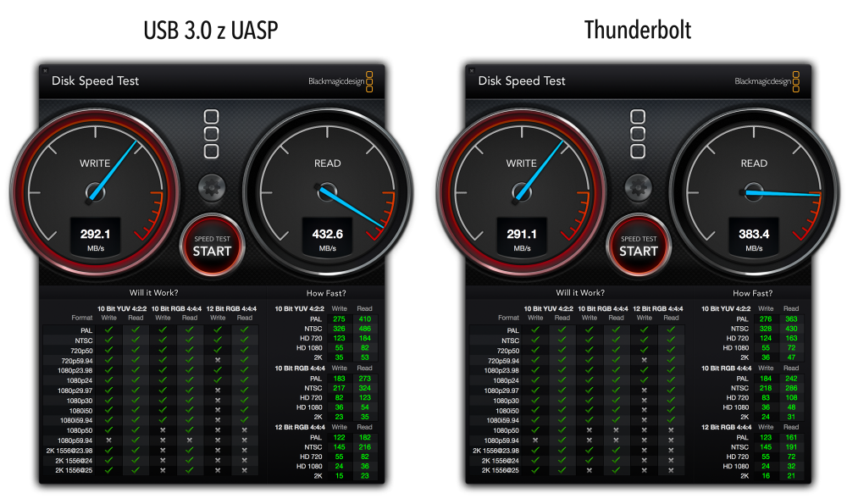Click the 275 PAL write value
This screenshot has width=847, height=504.
pyautogui.click(x=339, y=318)
